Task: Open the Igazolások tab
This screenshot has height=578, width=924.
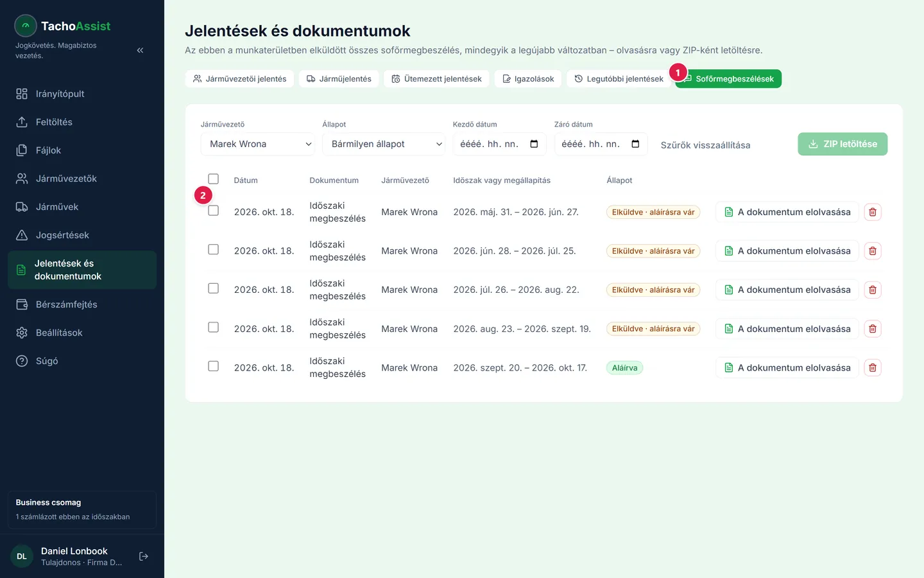Action: coord(528,79)
